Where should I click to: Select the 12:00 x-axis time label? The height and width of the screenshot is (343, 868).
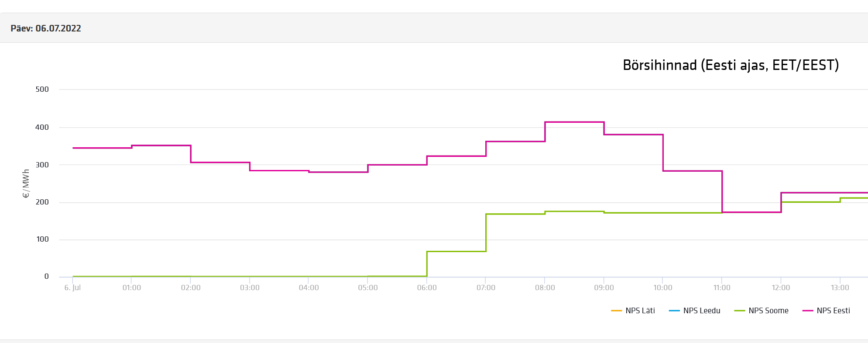pos(781,288)
